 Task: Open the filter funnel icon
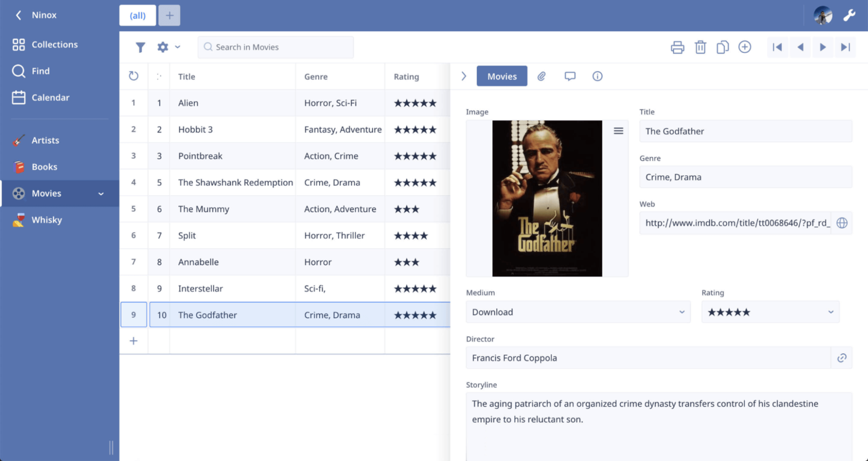pyautogui.click(x=141, y=48)
